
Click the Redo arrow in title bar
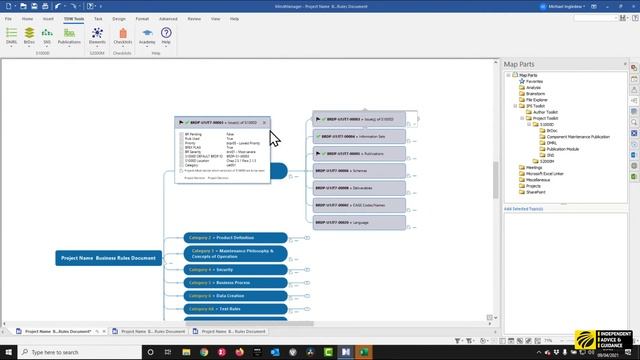[x=73, y=6]
